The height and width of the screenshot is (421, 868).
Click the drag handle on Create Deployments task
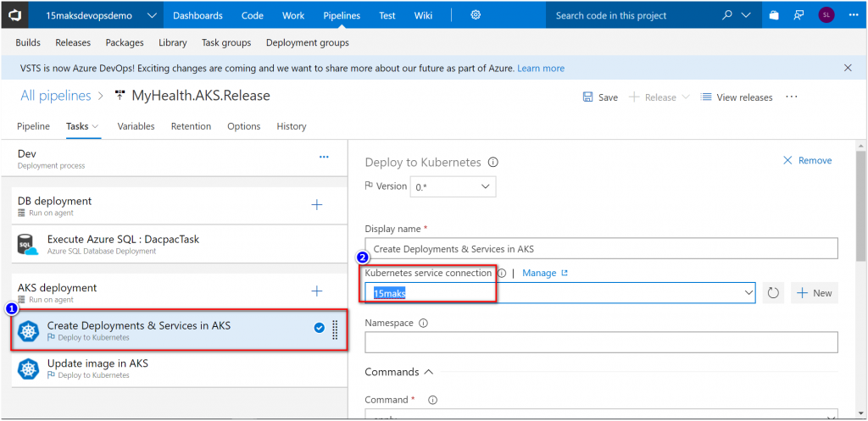[x=335, y=330]
